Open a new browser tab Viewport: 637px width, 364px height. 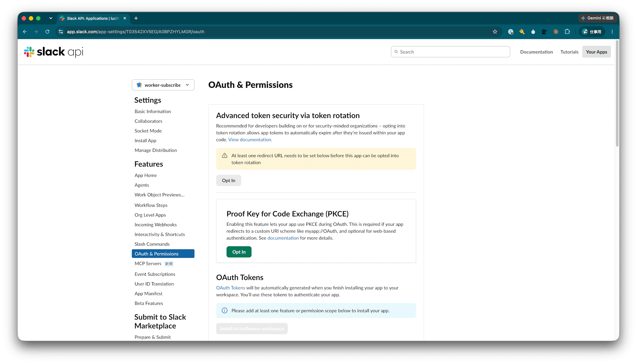point(136,18)
